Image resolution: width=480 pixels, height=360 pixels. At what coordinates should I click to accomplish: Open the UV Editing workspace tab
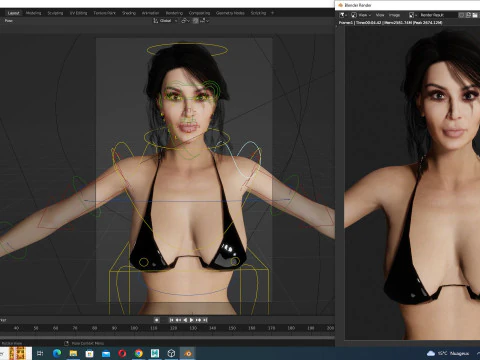coord(78,13)
